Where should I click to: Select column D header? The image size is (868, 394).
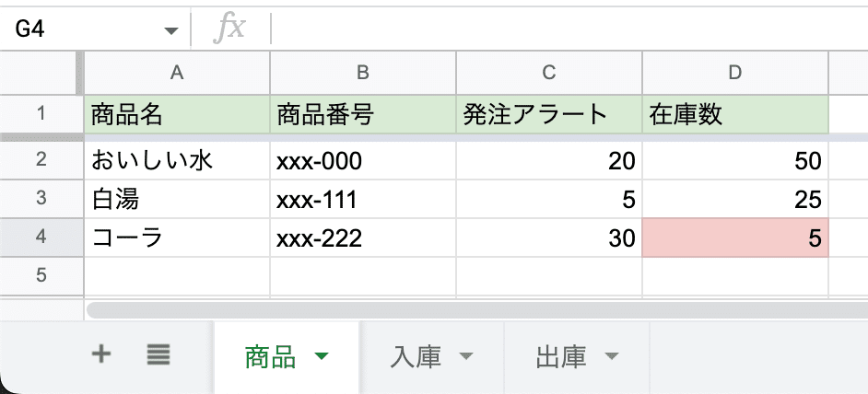735,73
